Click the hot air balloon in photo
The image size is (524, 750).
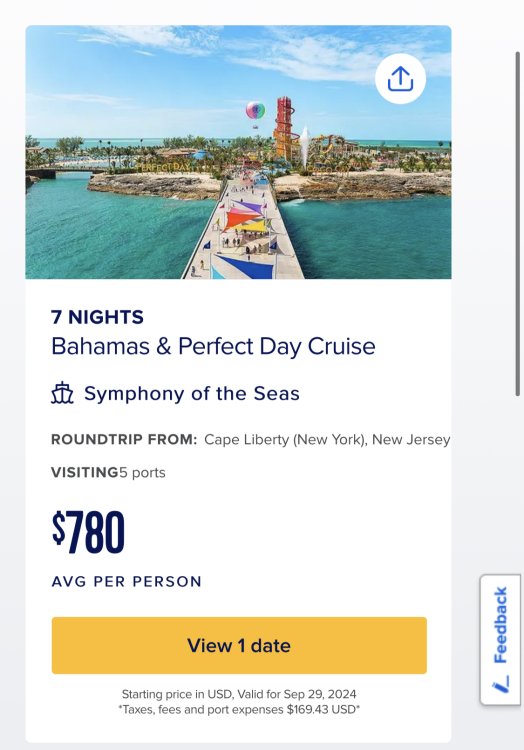(x=255, y=111)
